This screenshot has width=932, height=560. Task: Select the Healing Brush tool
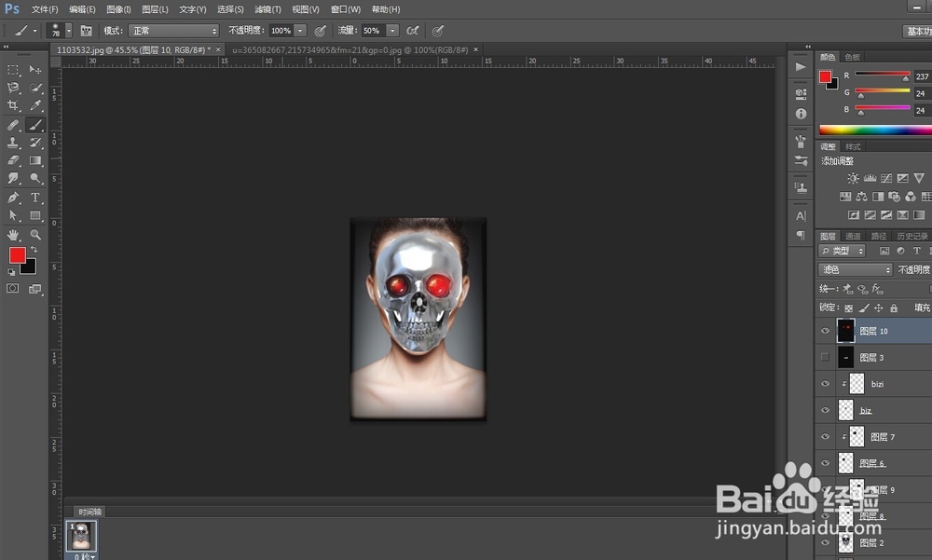12,125
